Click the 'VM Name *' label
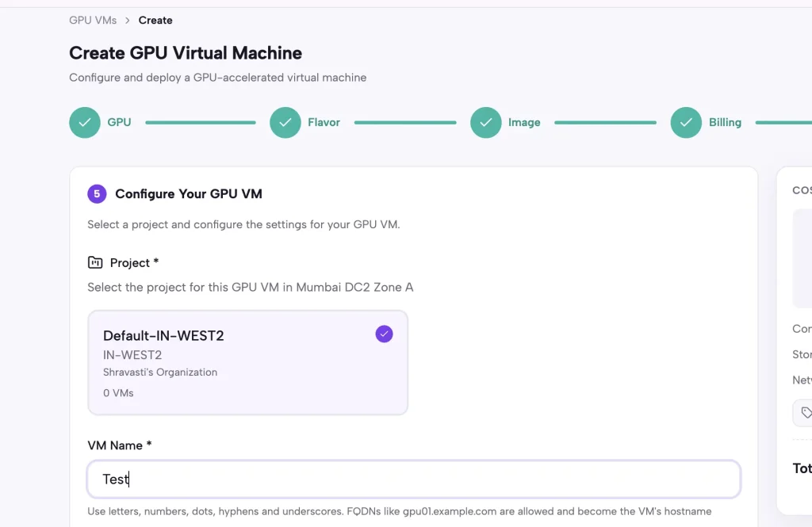812x527 pixels. coord(120,445)
